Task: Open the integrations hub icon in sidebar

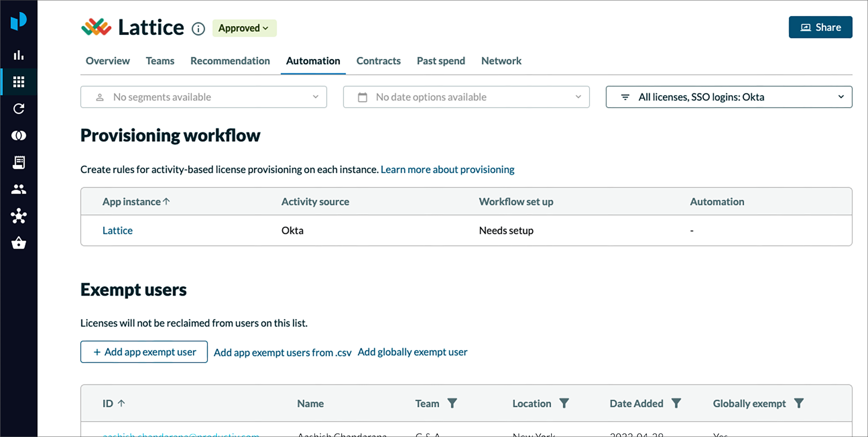Action: (x=18, y=216)
